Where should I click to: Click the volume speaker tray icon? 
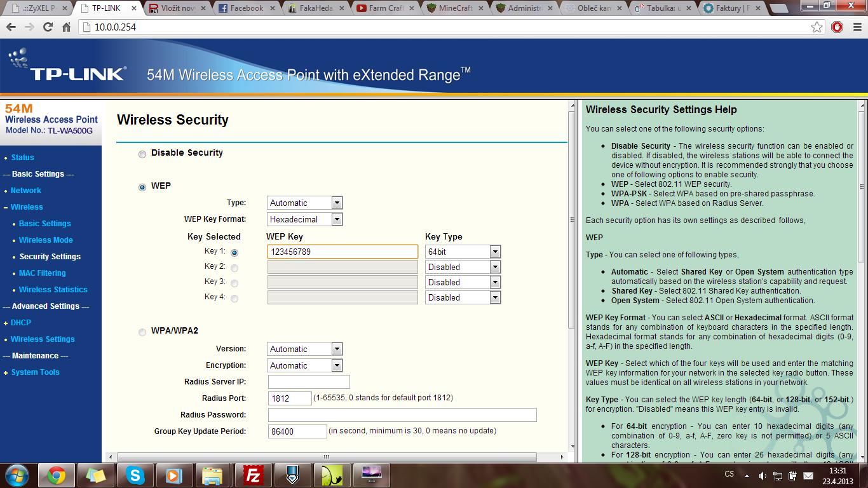762,475
